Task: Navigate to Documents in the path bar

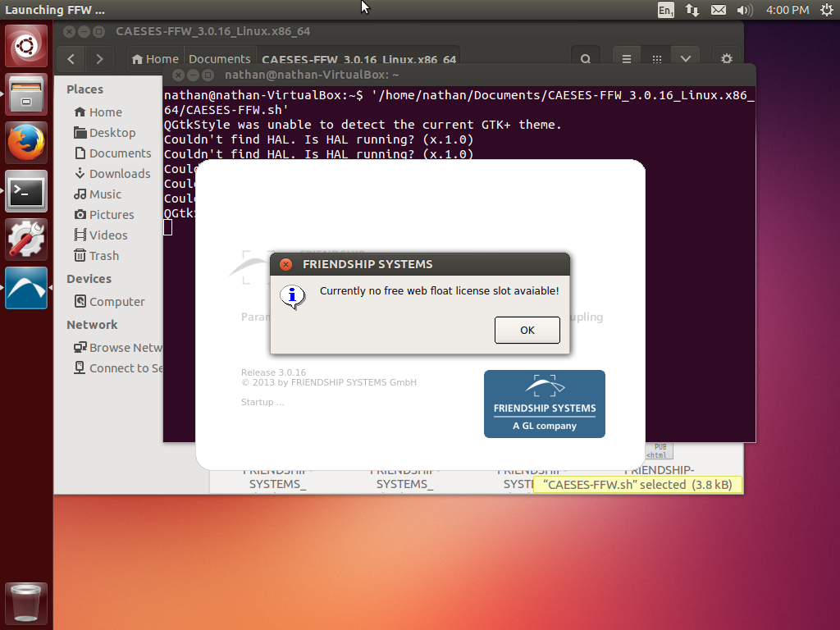Action: (x=220, y=59)
